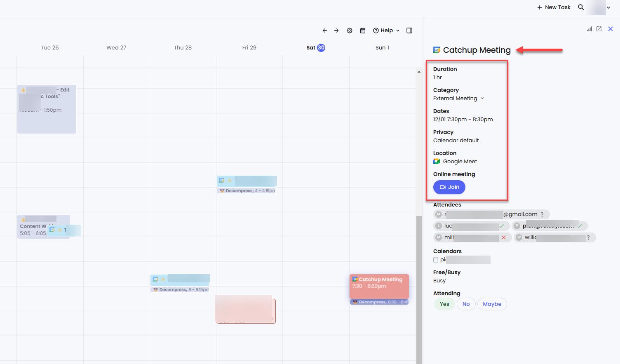
Task: Open the mini calendar date picker icon
Action: click(x=362, y=30)
